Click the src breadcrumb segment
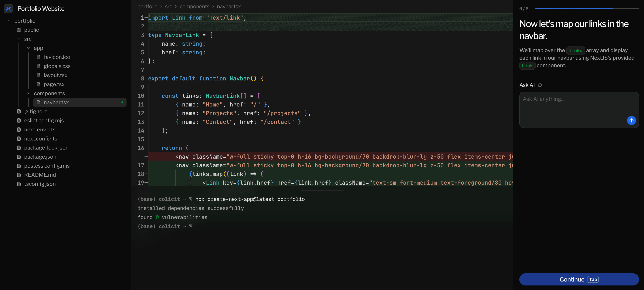Image resolution: width=644 pixels, height=290 pixels. coord(168,6)
